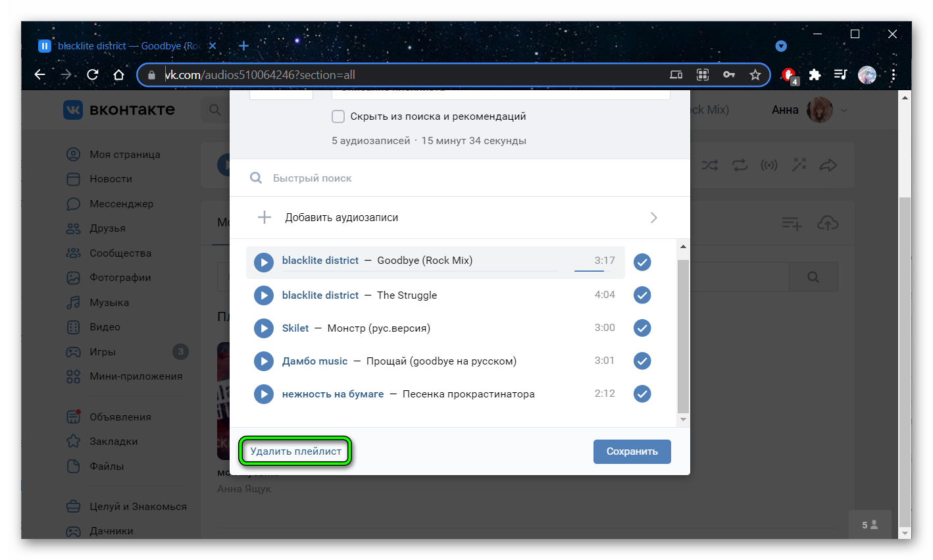Click blacklite district artist link in The Struggle row
Viewport: 933px width, 560px height.
(320, 295)
